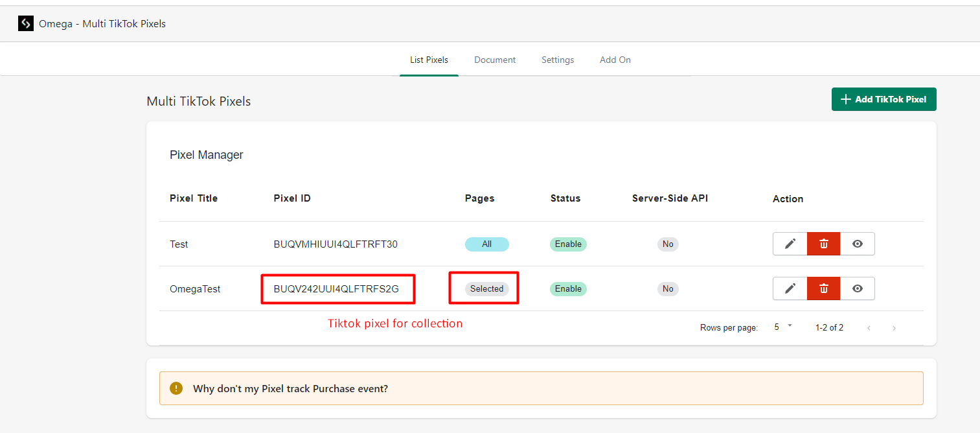Select pixel ID BUQV242UUI4QLFTRFS2G
The width and height of the screenshot is (980, 433).
click(336, 289)
